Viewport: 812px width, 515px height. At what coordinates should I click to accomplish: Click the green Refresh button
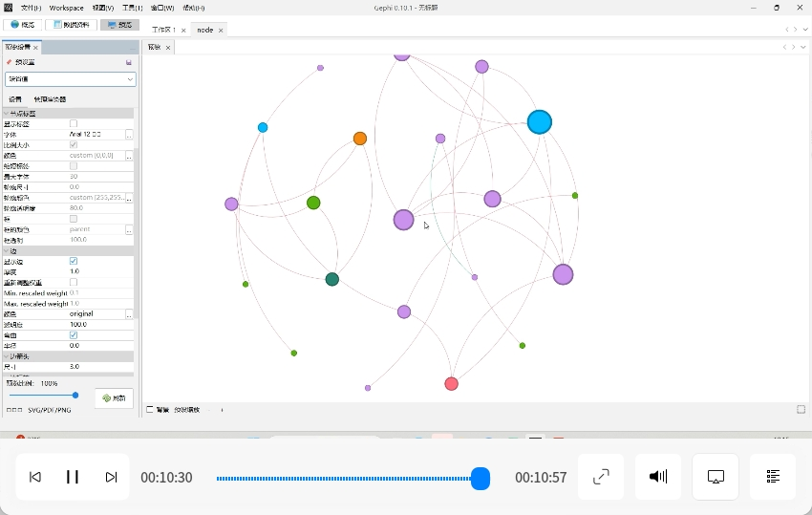[114, 397]
